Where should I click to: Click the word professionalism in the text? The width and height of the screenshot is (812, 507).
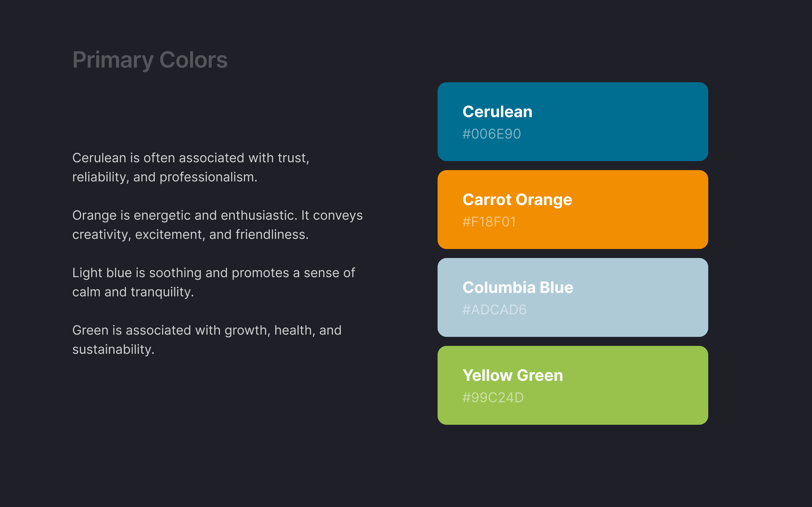[208, 177]
